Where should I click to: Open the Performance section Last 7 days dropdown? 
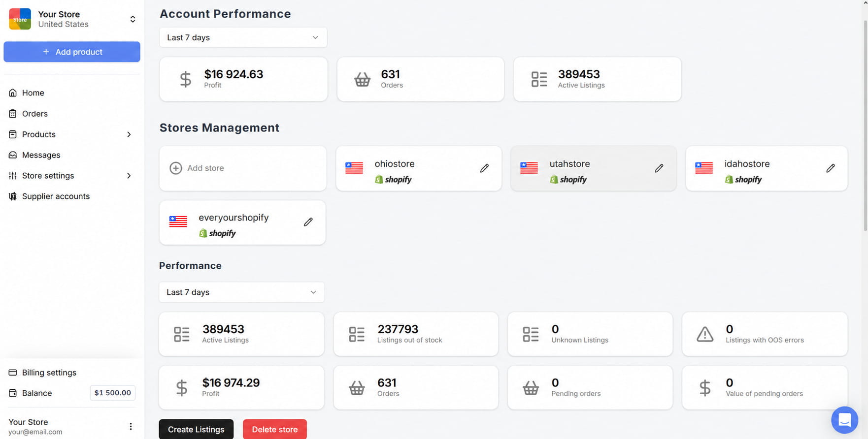point(242,292)
